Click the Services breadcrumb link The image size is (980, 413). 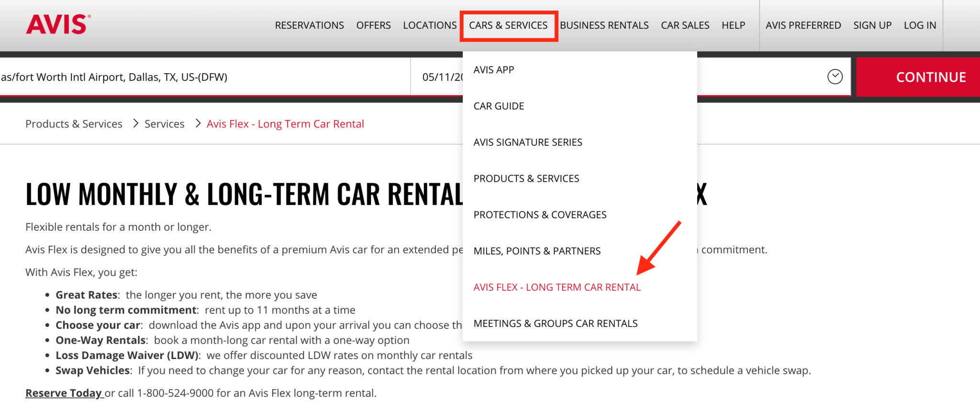(164, 123)
